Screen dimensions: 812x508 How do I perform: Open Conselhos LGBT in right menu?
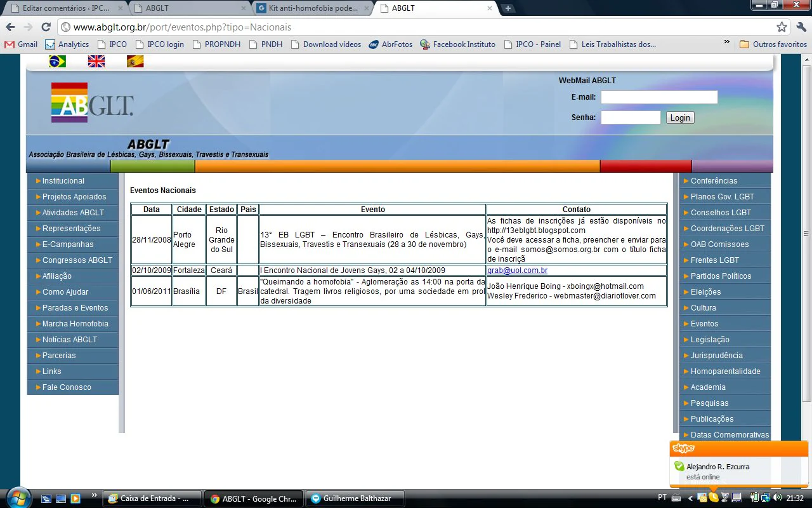click(x=725, y=213)
